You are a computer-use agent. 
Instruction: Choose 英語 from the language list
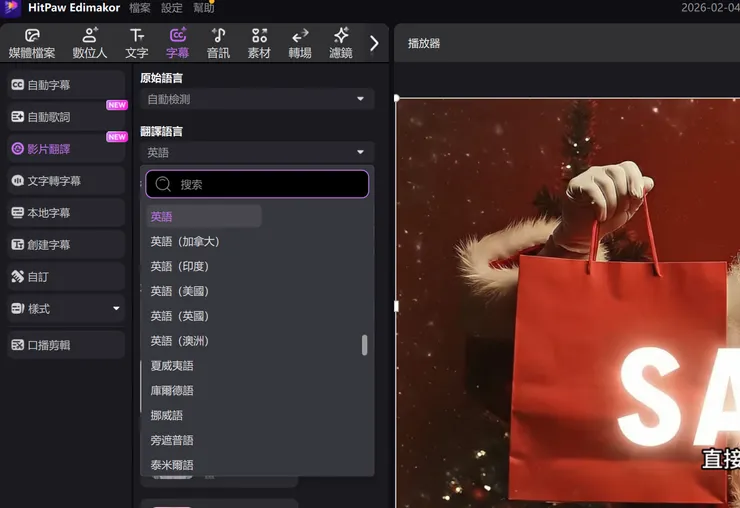click(x=204, y=216)
